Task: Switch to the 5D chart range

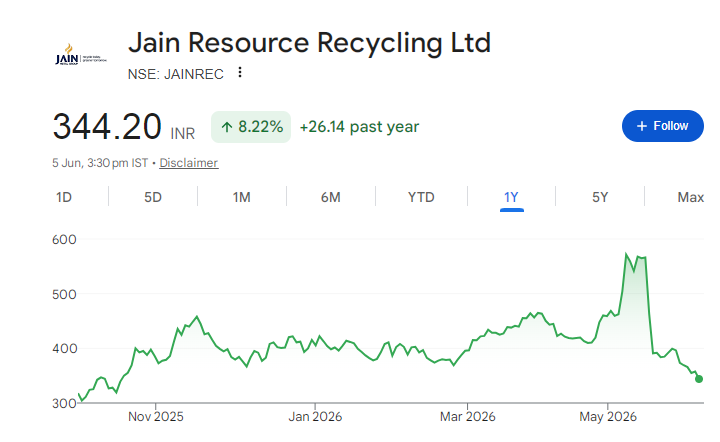Action: point(153,197)
